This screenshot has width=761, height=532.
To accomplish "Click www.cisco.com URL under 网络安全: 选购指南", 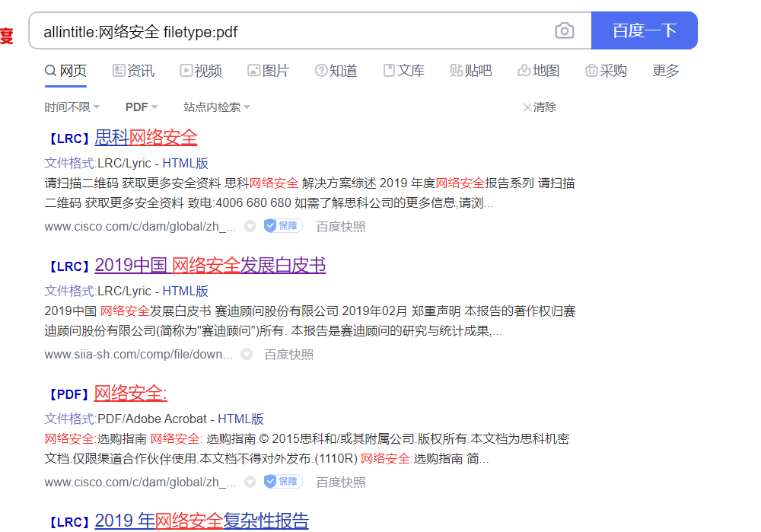I will (x=140, y=482).
